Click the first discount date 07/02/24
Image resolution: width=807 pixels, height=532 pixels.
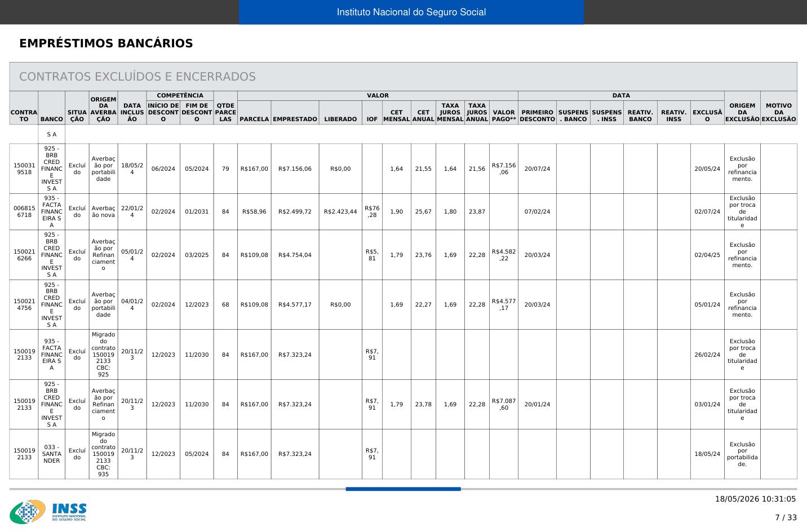point(538,211)
